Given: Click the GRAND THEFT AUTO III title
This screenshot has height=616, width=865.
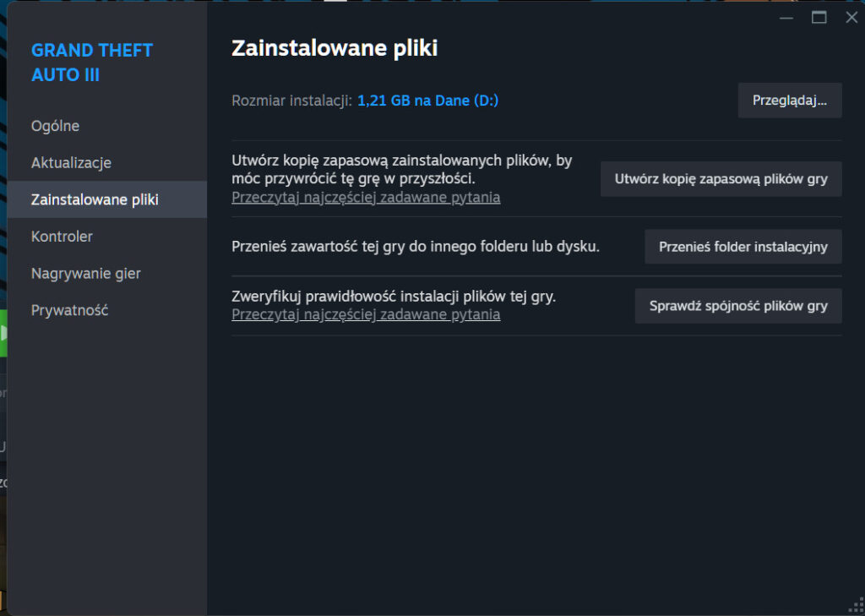Looking at the screenshot, I should (91, 63).
